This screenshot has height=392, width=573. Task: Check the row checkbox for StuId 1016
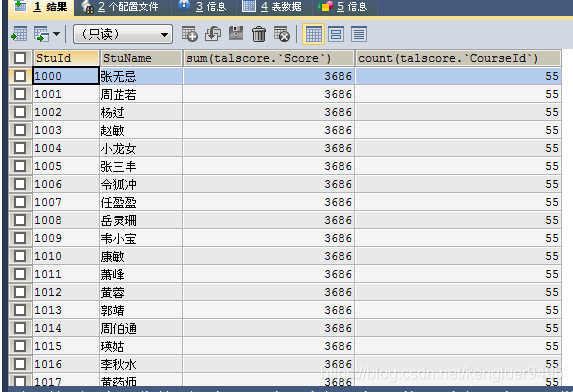[20, 364]
